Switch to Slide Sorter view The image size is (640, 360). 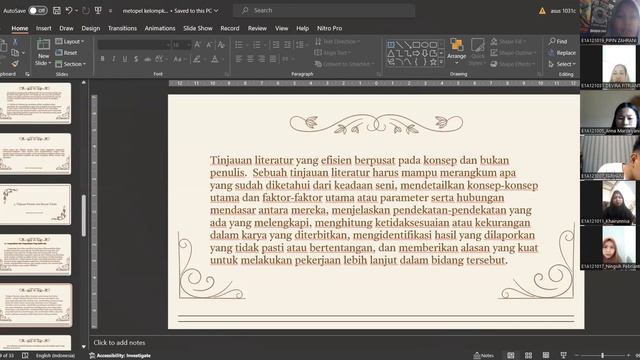click(528, 356)
